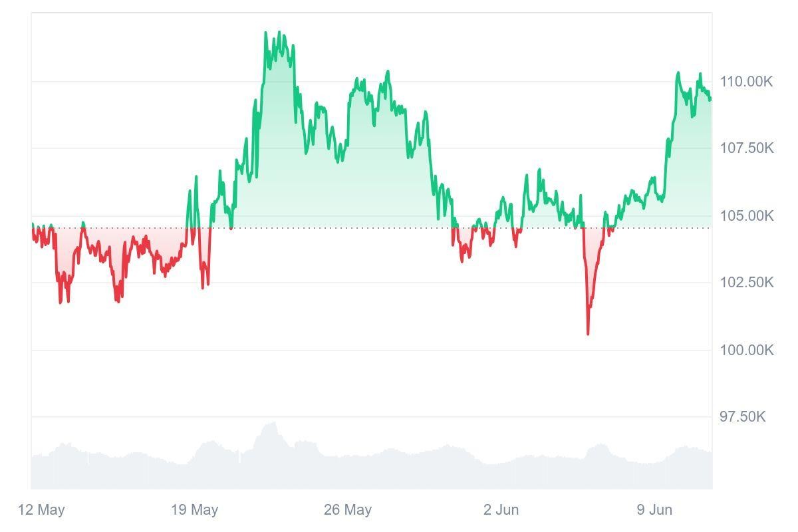The height and width of the screenshot is (532, 798).
Task: Click the left start of the price line
Action: click(x=32, y=224)
